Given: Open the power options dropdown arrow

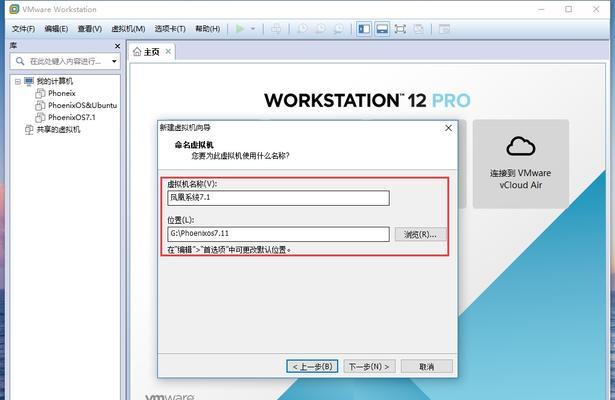Looking at the screenshot, I should coord(253,29).
